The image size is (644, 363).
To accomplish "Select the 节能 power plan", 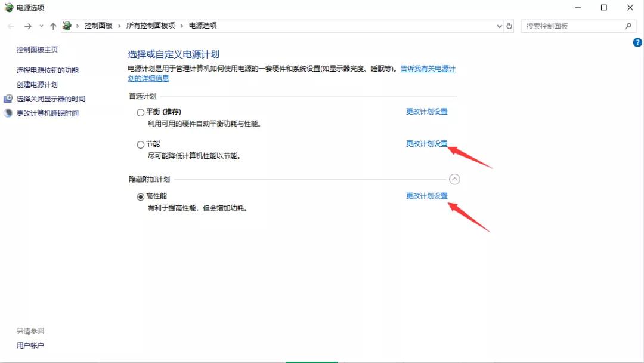I will click(140, 144).
